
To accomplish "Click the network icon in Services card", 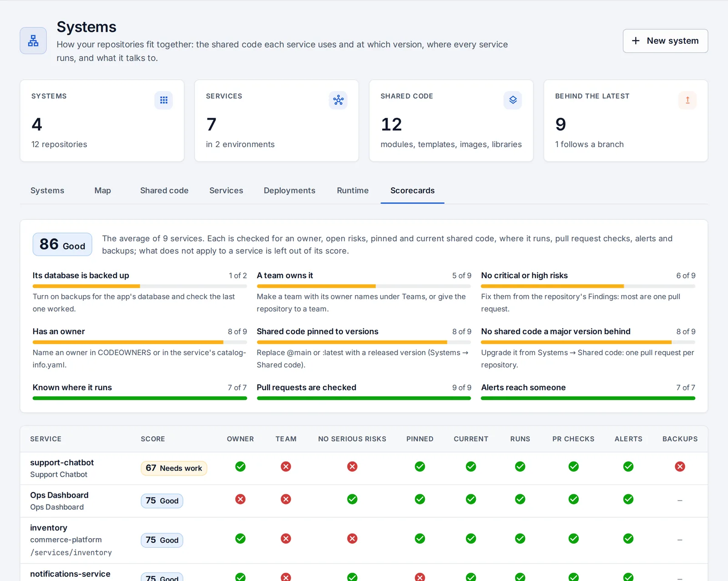I will (x=338, y=100).
